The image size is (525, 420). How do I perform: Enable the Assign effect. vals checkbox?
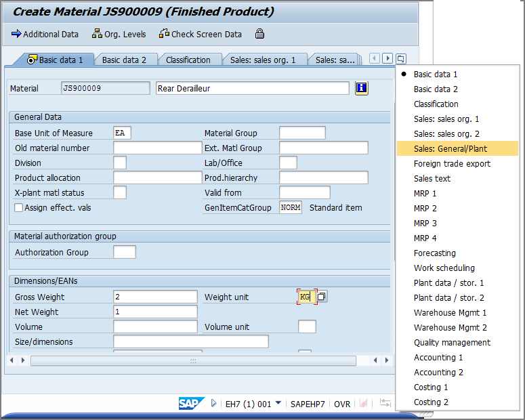pos(19,208)
